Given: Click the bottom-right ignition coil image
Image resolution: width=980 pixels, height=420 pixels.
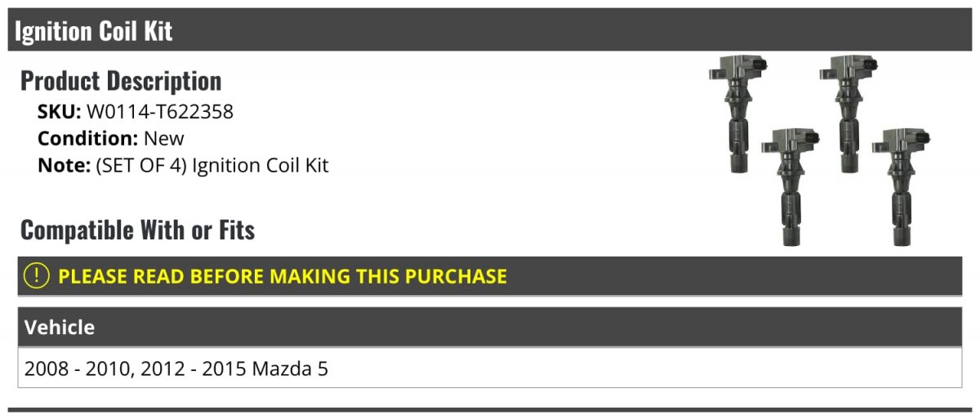Looking at the screenshot, I should coord(902,186).
